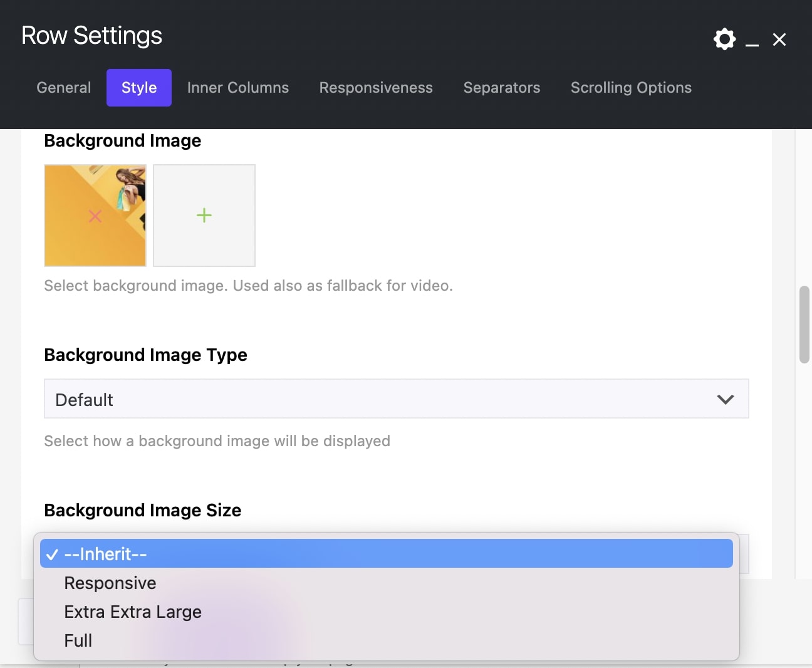The height and width of the screenshot is (668, 812).
Task: Choose Extra Extra Large image size
Action: pyautogui.click(x=132, y=612)
